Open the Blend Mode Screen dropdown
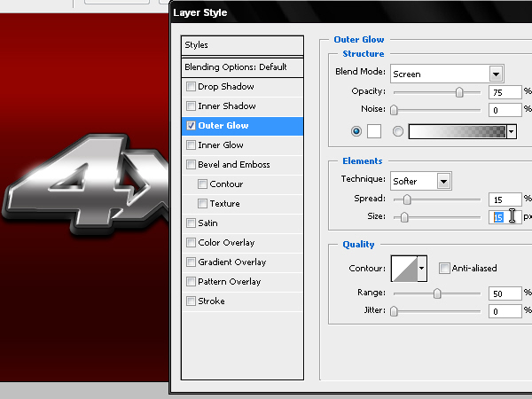Viewport: 532px width, 399px height. [x=496, y=74]
